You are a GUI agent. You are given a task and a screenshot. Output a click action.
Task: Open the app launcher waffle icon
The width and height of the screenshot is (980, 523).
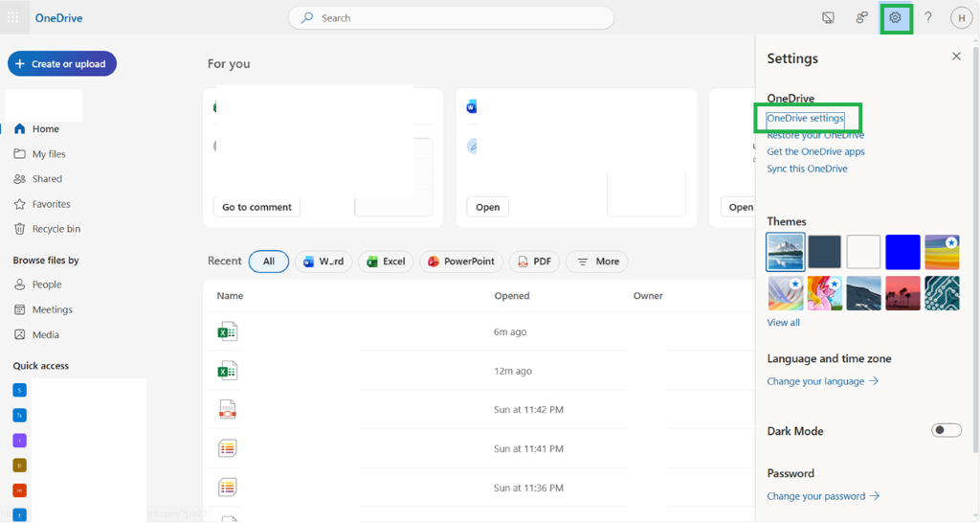(x=12, y=17)
